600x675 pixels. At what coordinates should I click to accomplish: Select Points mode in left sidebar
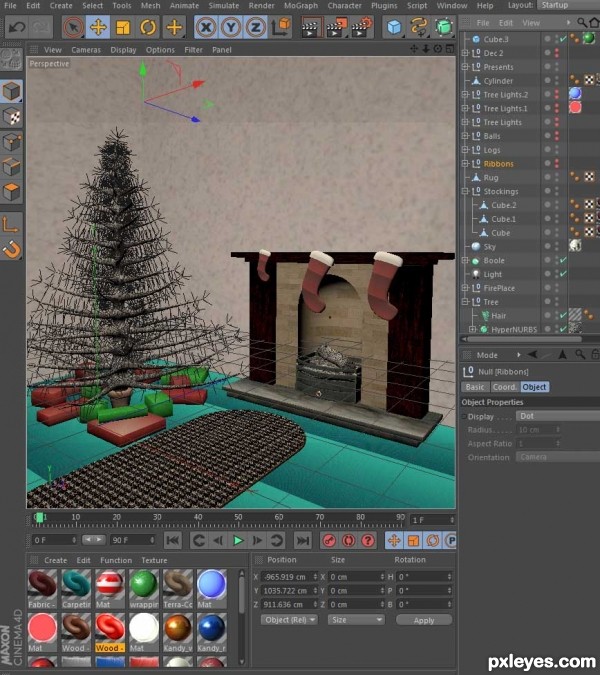(x=11, y=142)
